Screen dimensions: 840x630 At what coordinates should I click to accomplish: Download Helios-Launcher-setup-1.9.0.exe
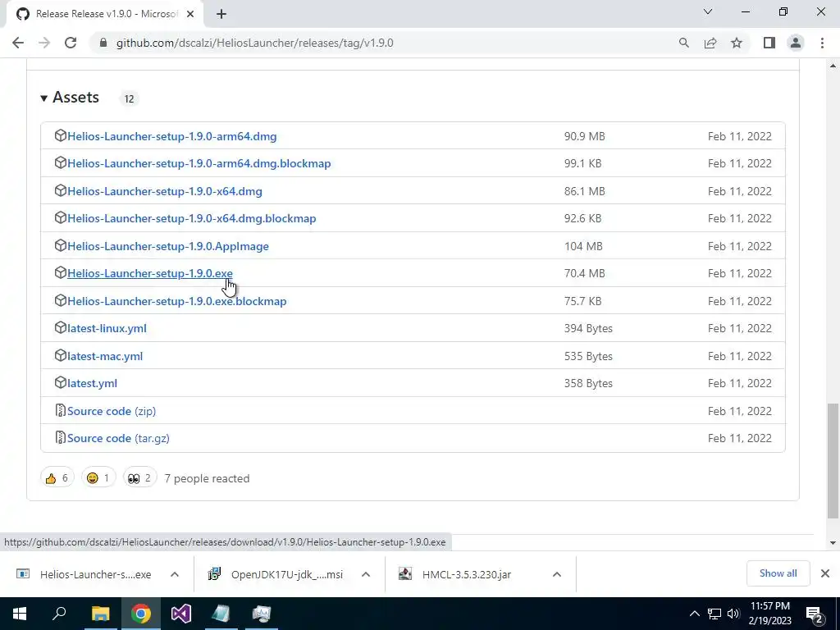(x=150, y=273)
